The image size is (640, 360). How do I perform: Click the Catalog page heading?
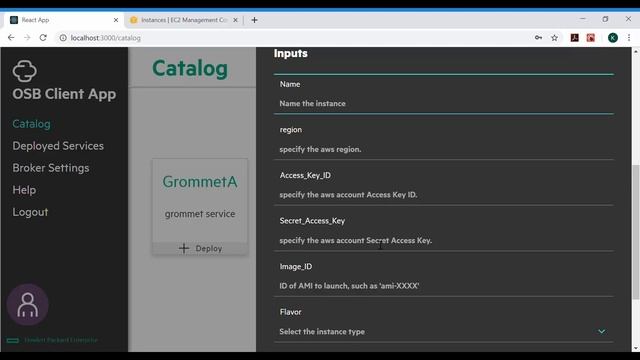[x=190, y=68]
